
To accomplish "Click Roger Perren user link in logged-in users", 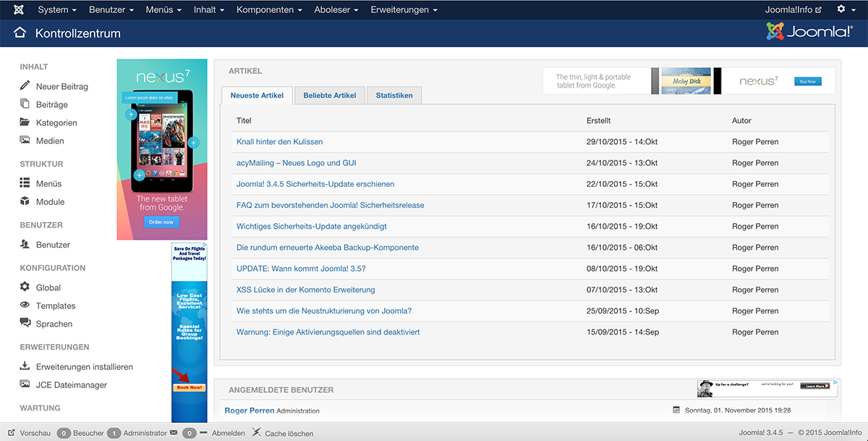I will click(x=250, y=411).
